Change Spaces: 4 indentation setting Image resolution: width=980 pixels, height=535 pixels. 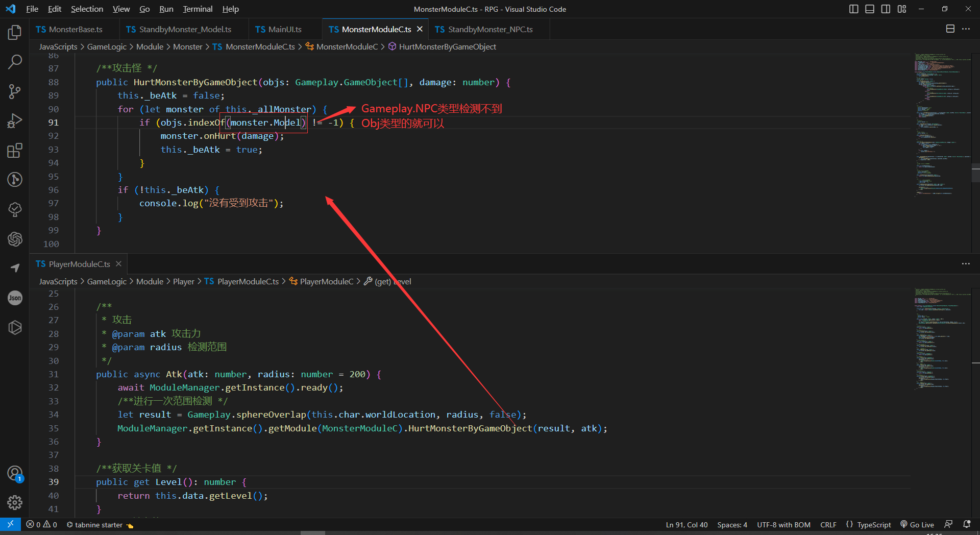(732, 524)
